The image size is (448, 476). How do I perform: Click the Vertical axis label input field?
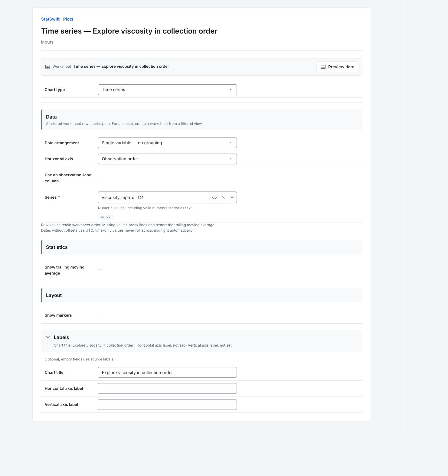point(167,405)
